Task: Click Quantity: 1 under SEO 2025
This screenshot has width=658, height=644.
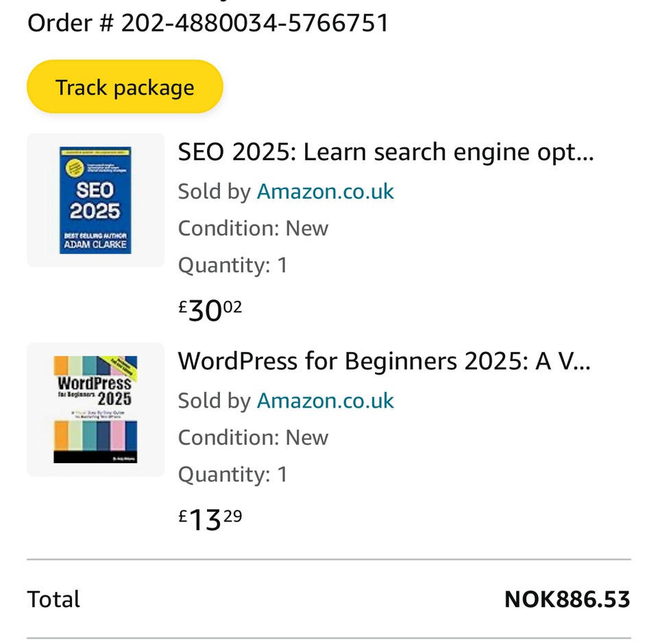Action: pos(232,265)
